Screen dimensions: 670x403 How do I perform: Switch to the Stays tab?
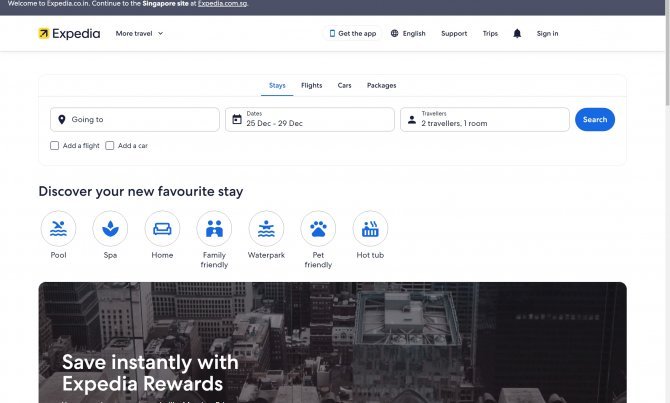click(277, 85)
